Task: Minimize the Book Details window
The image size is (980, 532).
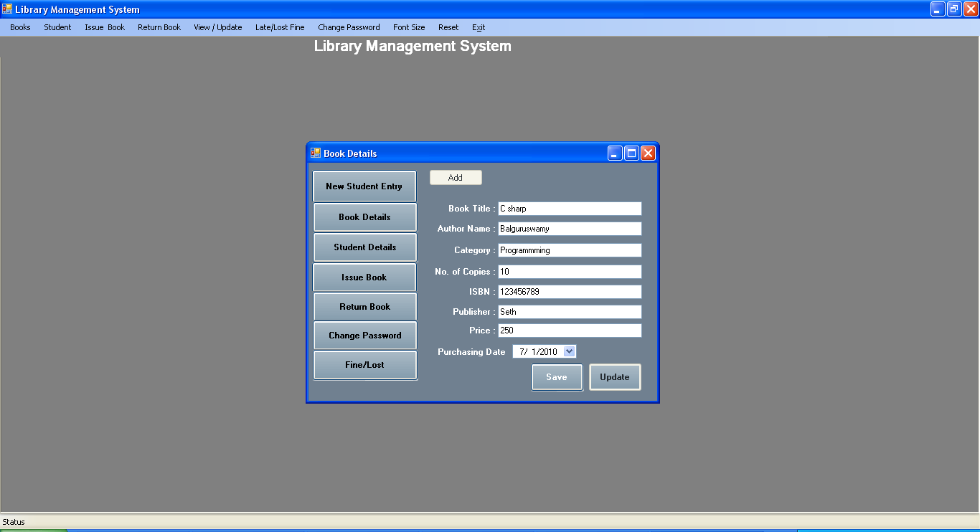Action: [x=615, y=153]
